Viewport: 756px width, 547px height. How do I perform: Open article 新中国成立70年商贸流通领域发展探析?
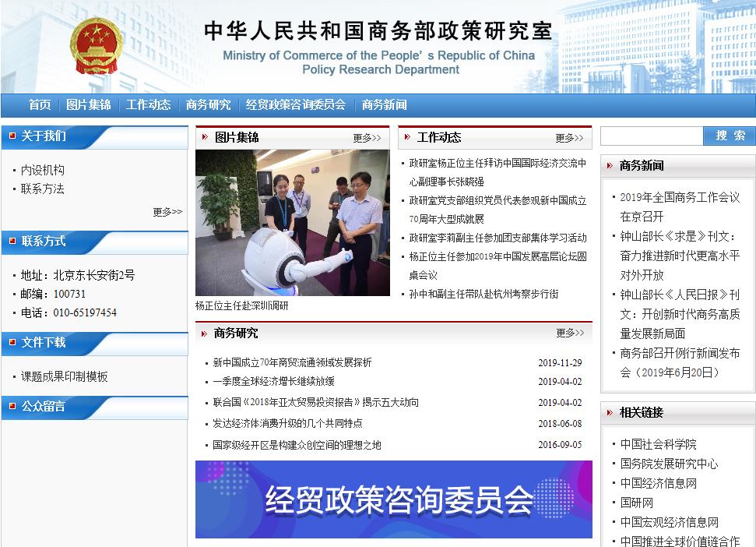[x=292, y=362]
